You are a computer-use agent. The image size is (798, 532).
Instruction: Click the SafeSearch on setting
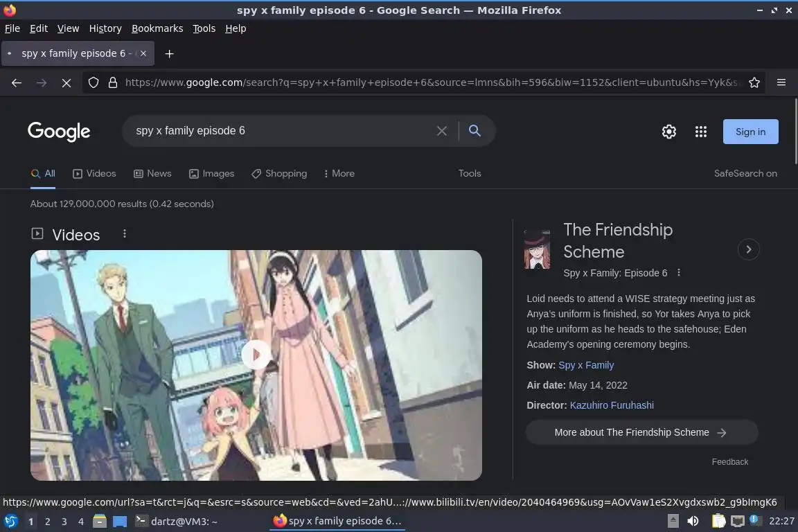[745, 174]
